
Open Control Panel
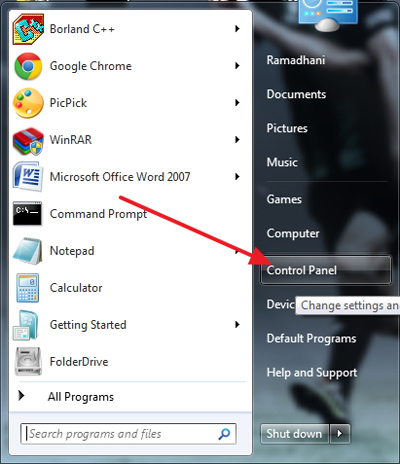325,270
